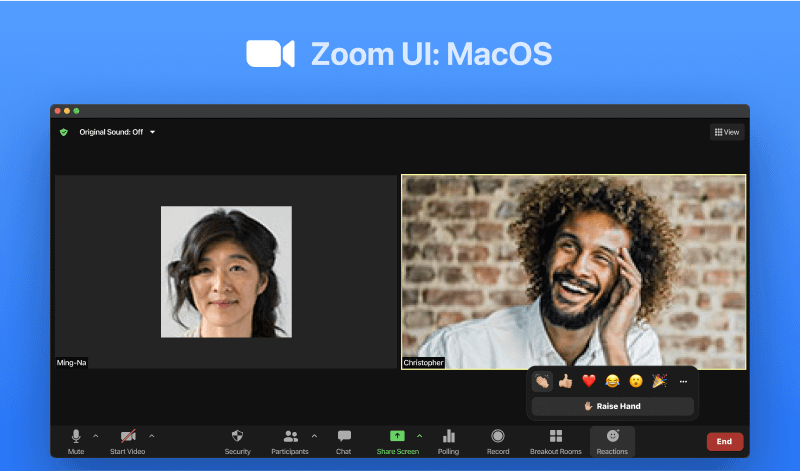Mute the microphone
This screenshot has height=471, width=800.
coord(76,441)
